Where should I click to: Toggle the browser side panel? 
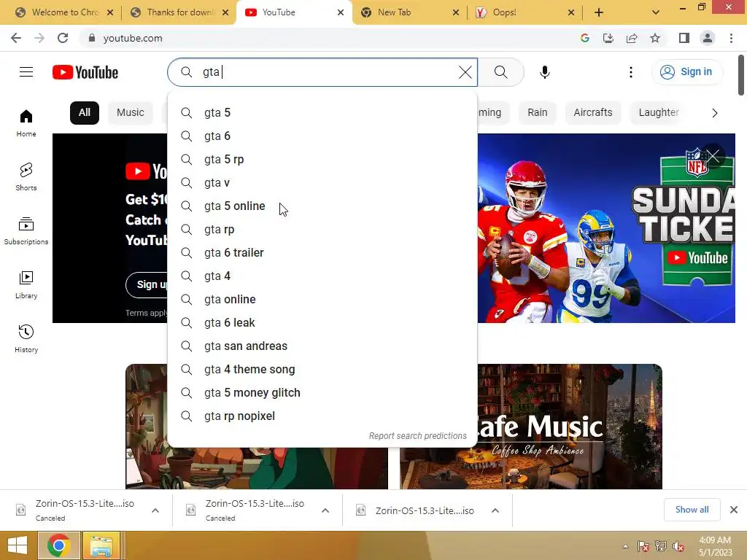684,38
